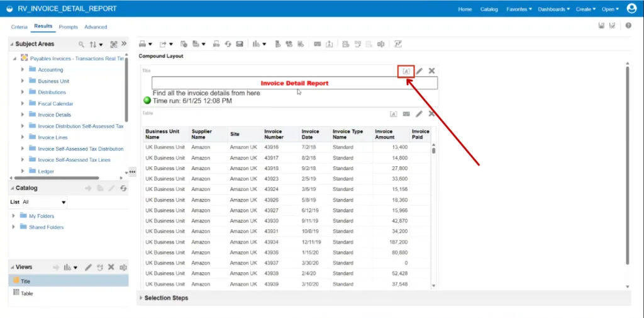Click the help question mark icon

pyautogui.click(x=628, y=26)
